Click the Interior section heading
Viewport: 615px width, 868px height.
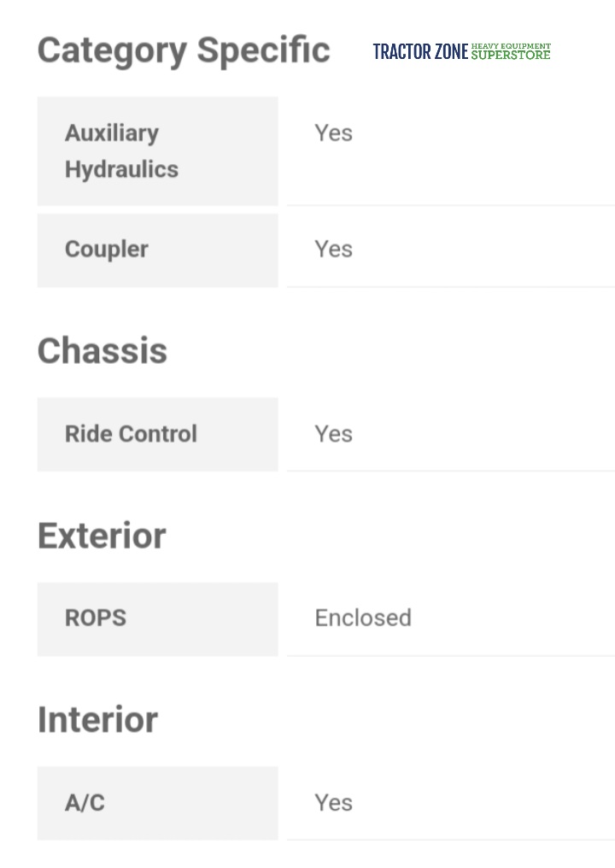97,720
